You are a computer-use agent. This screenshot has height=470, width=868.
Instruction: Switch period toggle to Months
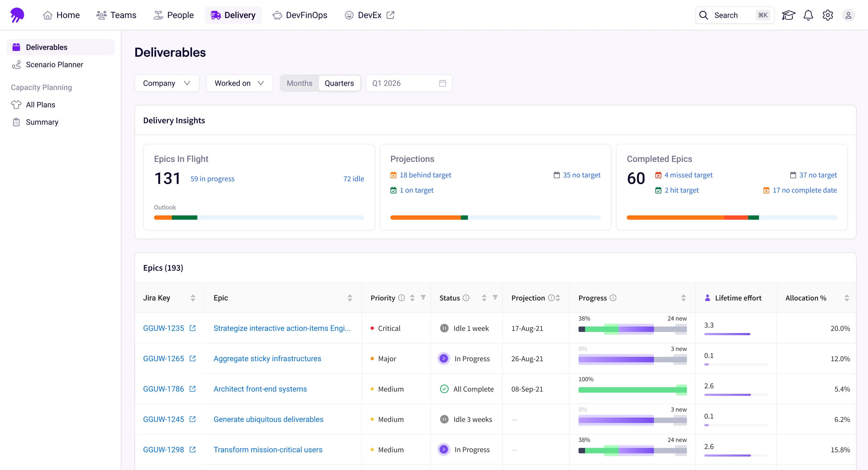click(299, 83)
